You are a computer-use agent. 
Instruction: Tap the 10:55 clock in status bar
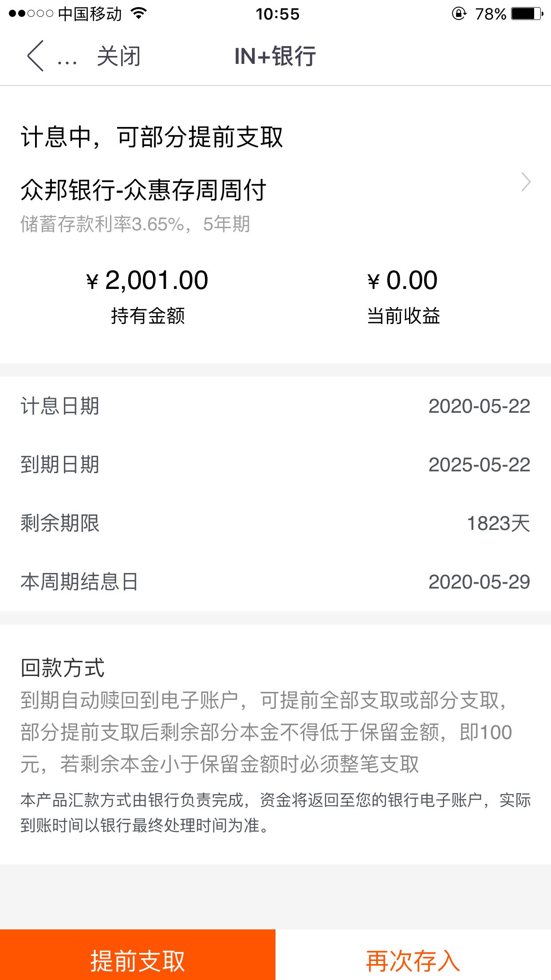click(277, 14)
